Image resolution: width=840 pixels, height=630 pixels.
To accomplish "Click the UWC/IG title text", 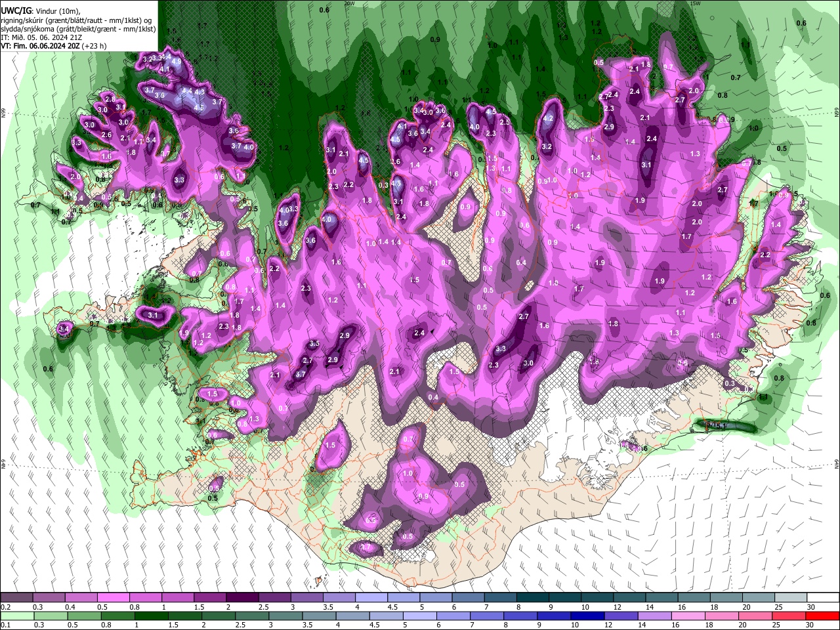I will click(16, 11).
